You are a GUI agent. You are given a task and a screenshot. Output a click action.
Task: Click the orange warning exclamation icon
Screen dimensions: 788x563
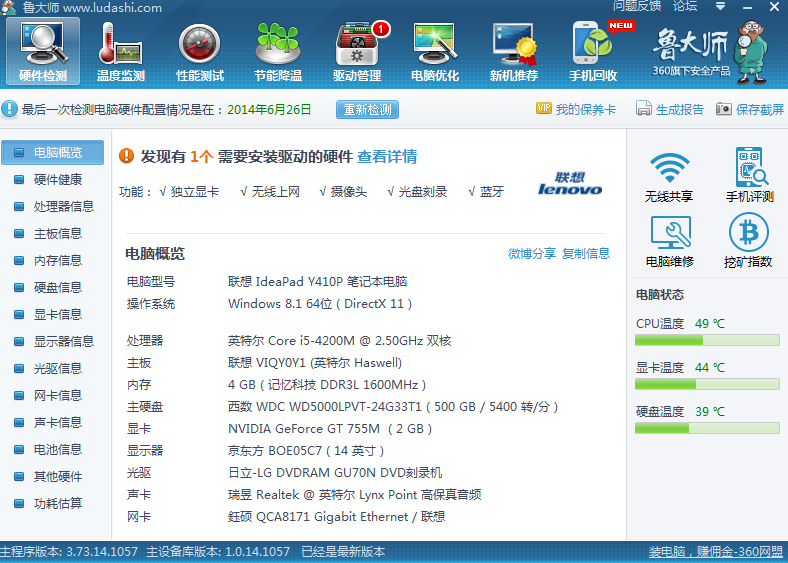[x=127, y=156]
